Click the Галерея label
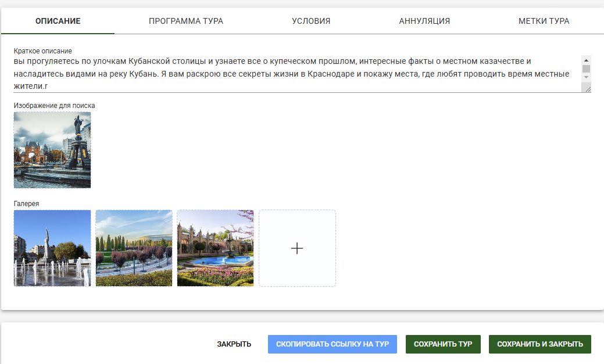Viewport: 604px width, 364px height. click(26, 204)
